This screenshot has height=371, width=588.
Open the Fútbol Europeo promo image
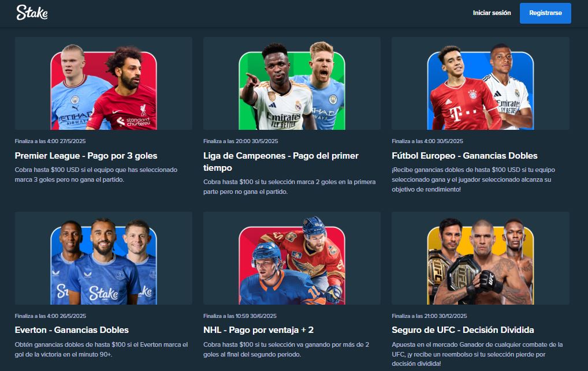pyautogui.click(x=481, y=83)
